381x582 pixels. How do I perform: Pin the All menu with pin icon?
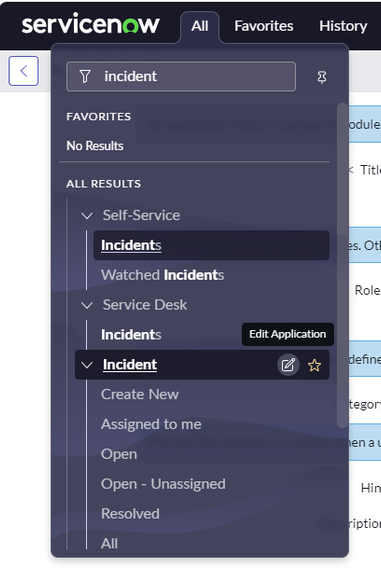tap(322, 77)
